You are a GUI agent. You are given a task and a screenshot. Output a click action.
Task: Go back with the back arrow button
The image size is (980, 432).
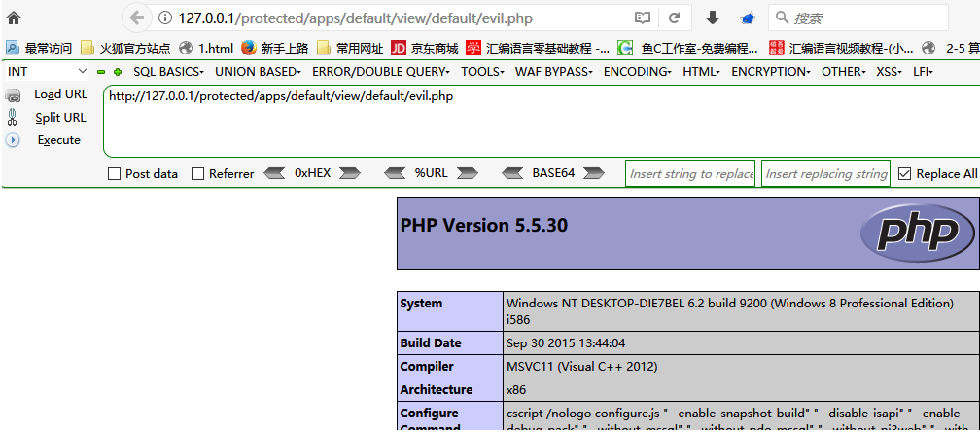click(x=137, y=18)
